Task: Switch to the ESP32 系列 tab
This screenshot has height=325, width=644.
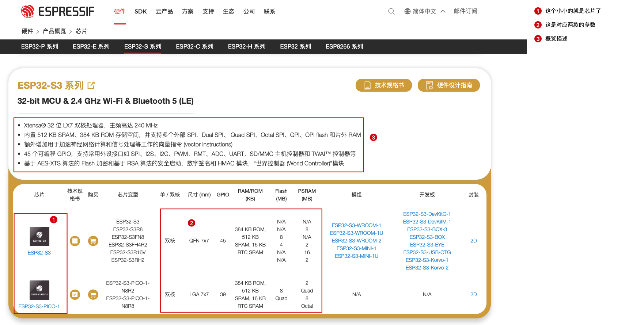Action: coord(296,46)
